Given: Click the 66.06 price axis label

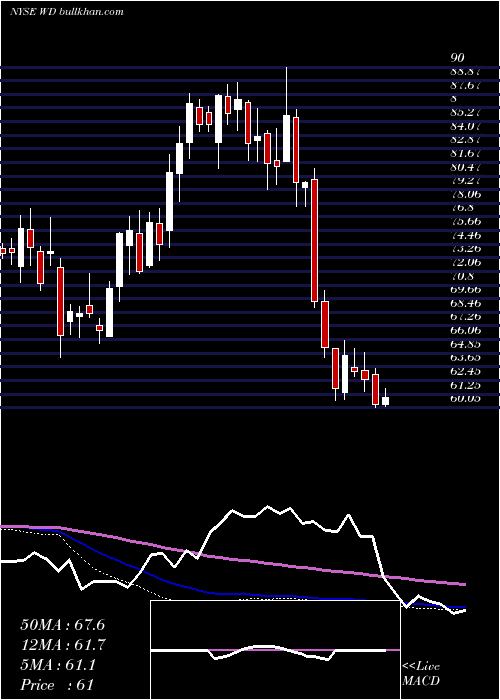Looking at the screenshot, I should pyautogui.click(x=465, y=330).
